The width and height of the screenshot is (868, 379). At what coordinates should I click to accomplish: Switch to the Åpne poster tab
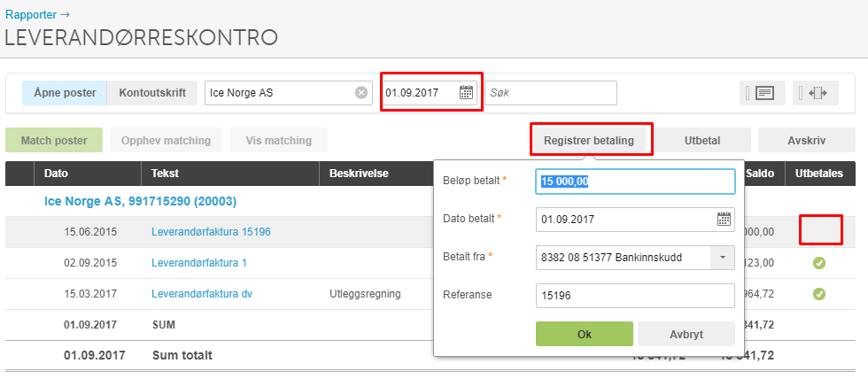[64, 93]
